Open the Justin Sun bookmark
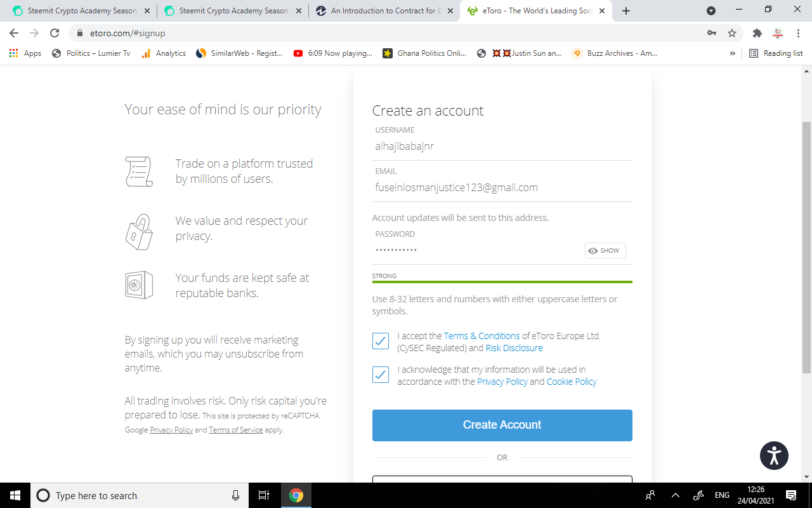Viewport: 812px width, 508px height. pos(520,53)
